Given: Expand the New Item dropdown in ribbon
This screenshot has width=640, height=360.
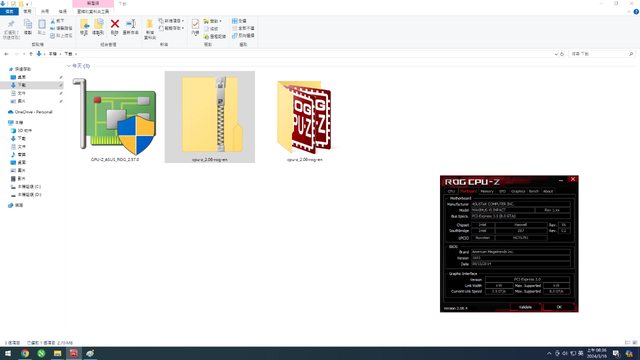Looking at the screenshot, I should (171, 20).
